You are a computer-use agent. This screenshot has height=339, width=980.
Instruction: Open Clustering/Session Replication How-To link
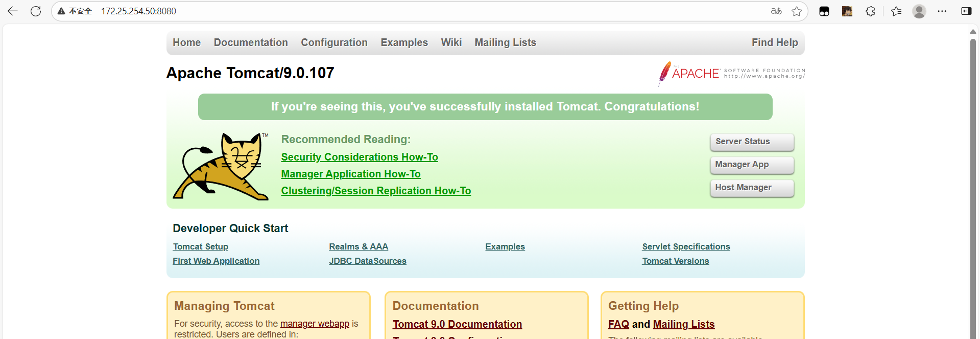click(x=376, y=191)
